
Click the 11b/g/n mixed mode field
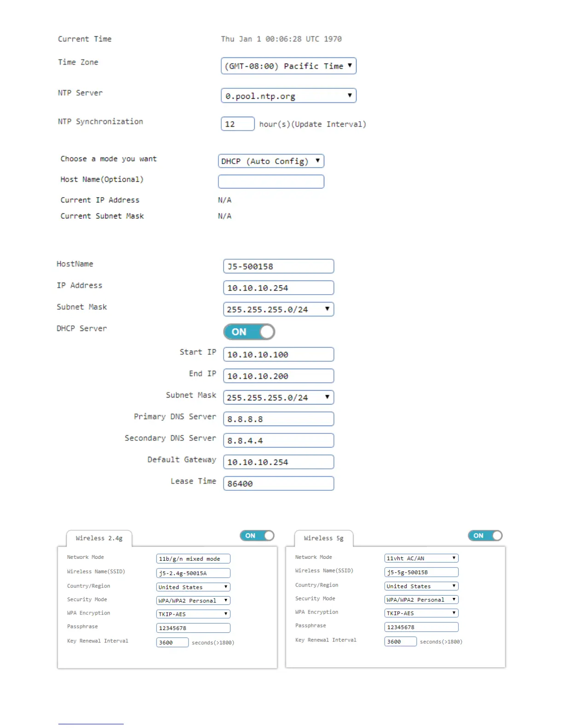[193, 559]
